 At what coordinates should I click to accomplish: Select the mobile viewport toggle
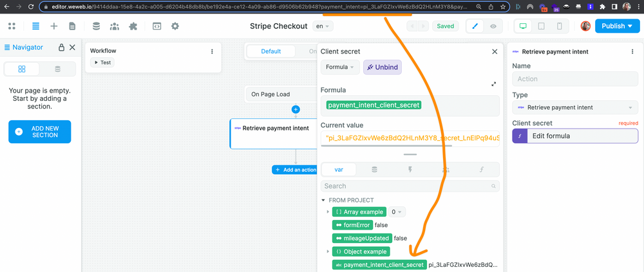[560, 26]
